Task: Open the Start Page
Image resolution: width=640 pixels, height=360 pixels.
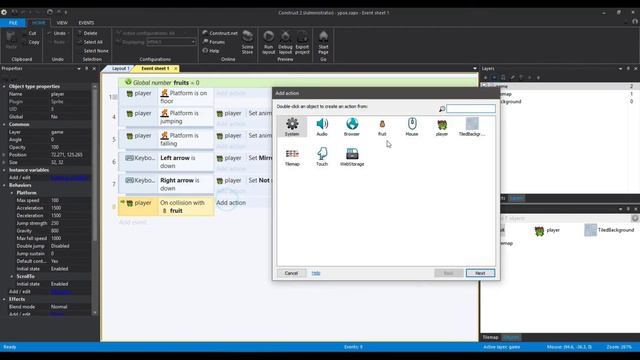Action: coord(323,42)
